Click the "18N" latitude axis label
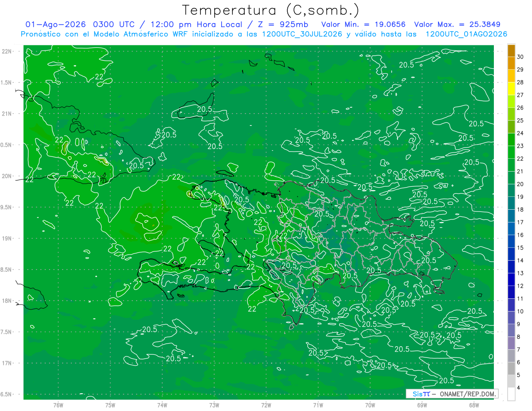The height and width of the screenshot is (411, 532). pyautogui.click(x=8, y=301)
